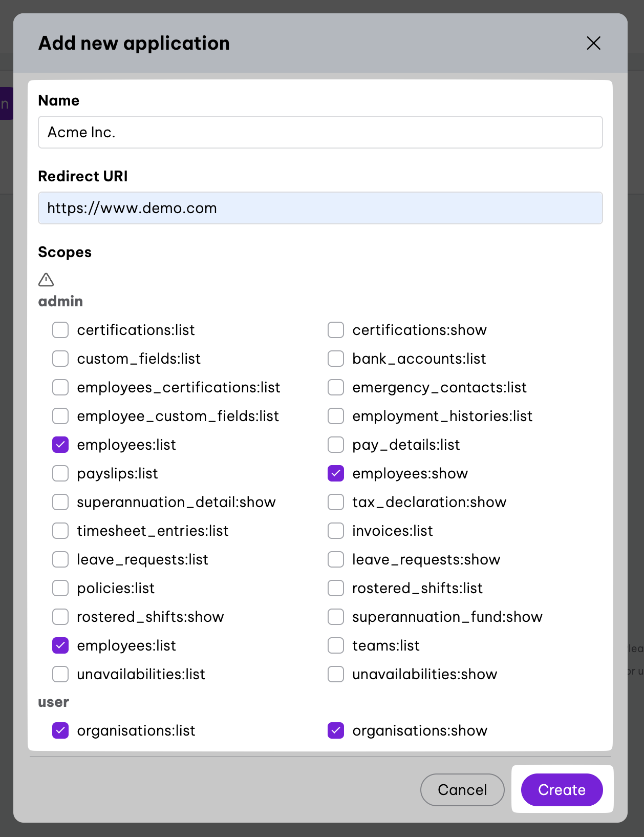Select the payslips:list checkbox
The image size is (644, 837).
60,473
